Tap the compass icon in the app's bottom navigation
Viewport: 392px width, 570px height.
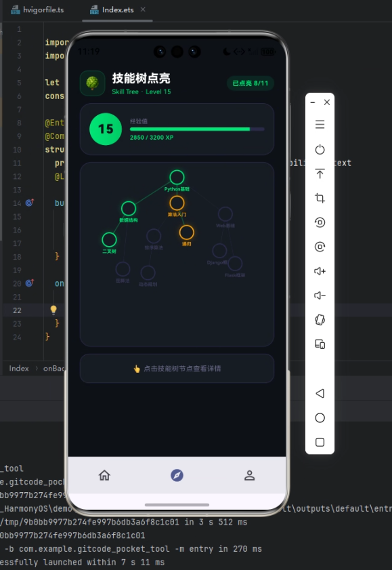pos(177,475)
